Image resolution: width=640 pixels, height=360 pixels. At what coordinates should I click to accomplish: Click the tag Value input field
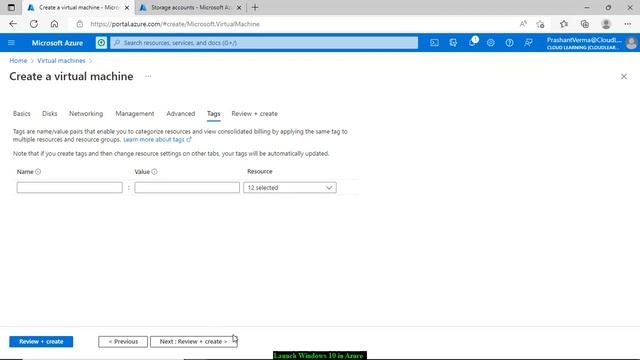[187, 188]
